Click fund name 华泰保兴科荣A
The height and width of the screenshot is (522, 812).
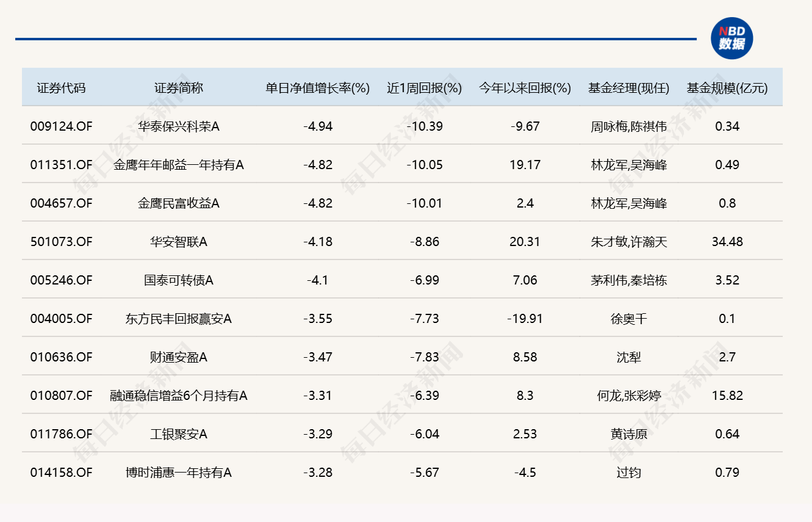click(x=179, y=126)
